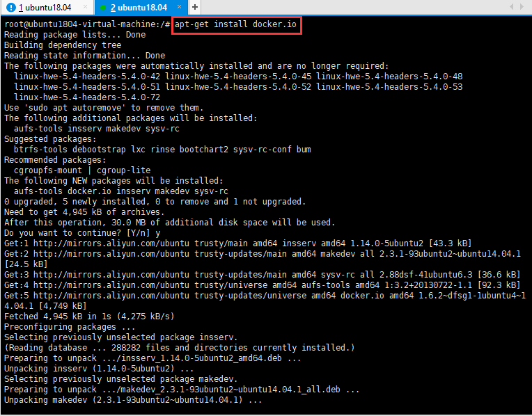The height and width of the screenshot is (416, 532).
Task: Click '0 upgraded, 5 newly installed' line
Action: point(155,202)
